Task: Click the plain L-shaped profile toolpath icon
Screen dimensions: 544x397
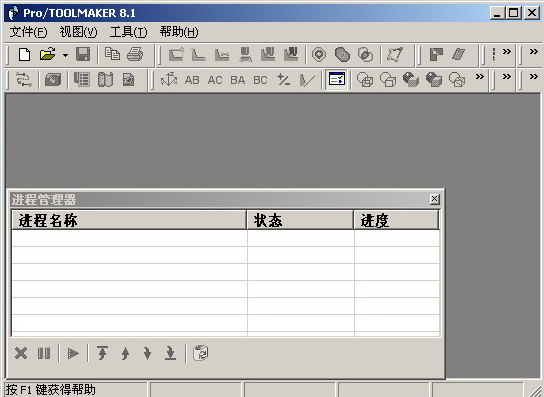Action: tap(199, 54)
